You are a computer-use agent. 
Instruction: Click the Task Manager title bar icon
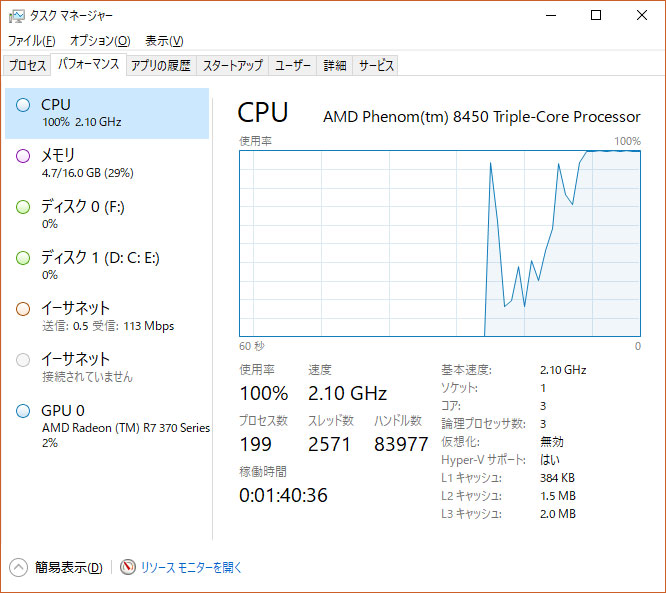point(17,16)
